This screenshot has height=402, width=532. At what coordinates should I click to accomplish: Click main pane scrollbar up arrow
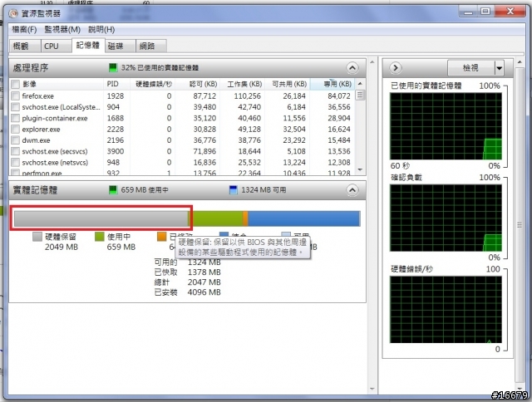372,62
